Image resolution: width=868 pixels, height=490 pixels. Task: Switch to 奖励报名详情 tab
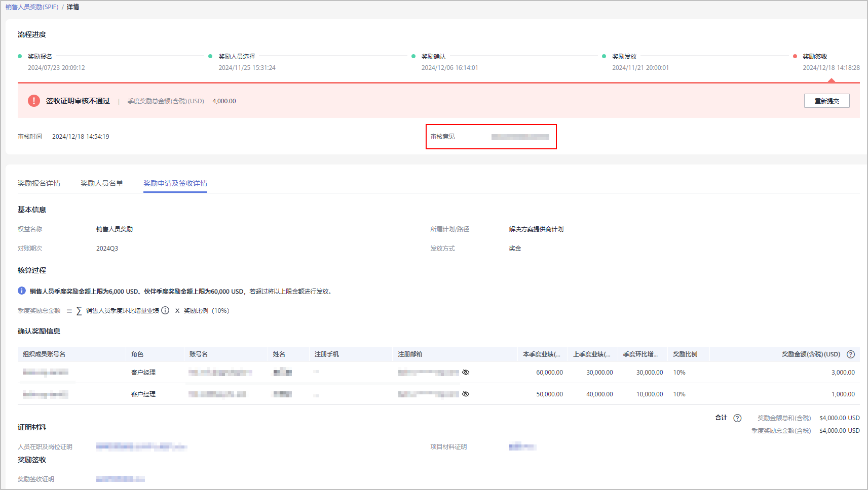(39, 183)
